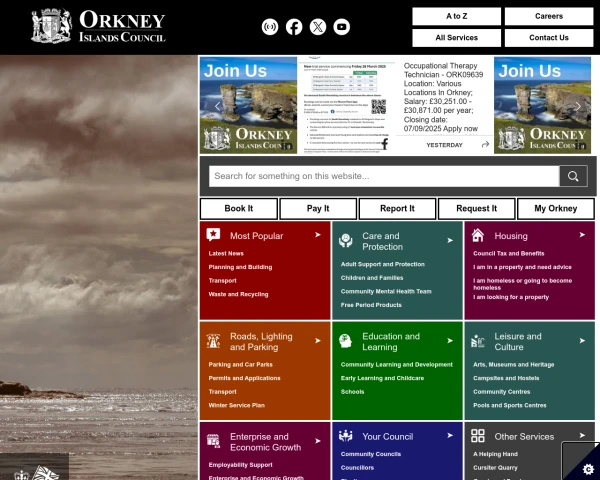Open Free Period Products link
The height and width of the screenshot is (480, 600).
[x=371, y=305]
